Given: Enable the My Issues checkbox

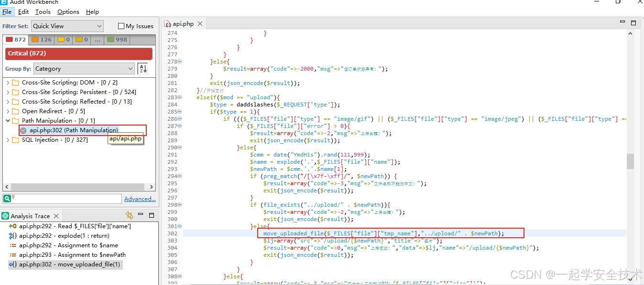Looking at the screenshot, I should tap(121, 26).
